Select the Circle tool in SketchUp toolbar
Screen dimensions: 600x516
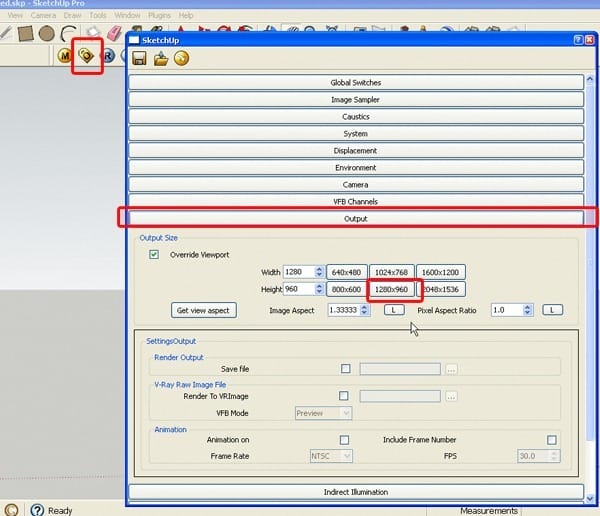pyautogui.click(x=47, y=33)
